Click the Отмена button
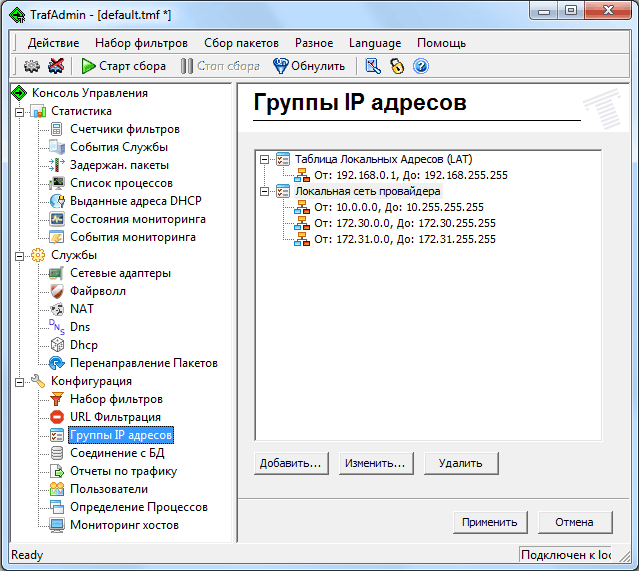 (x=575, y=522)
